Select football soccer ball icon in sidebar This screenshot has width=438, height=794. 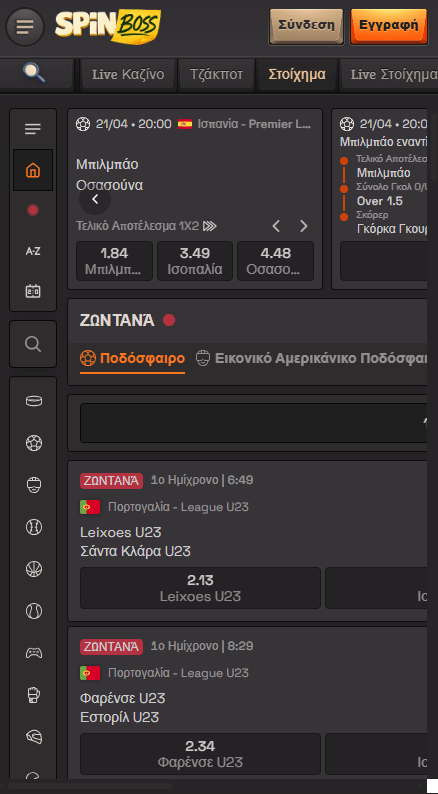34,443
